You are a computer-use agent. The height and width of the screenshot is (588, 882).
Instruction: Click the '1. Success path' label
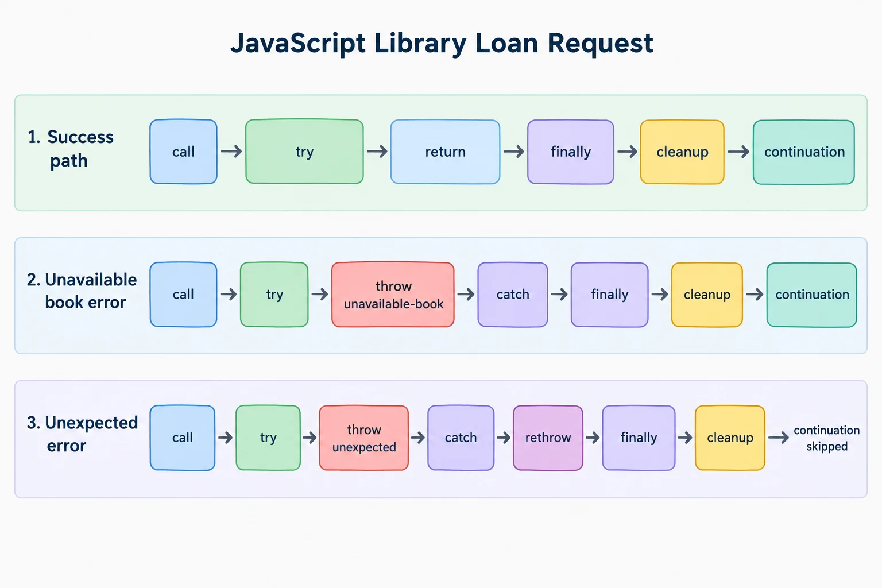coord(71,149)
